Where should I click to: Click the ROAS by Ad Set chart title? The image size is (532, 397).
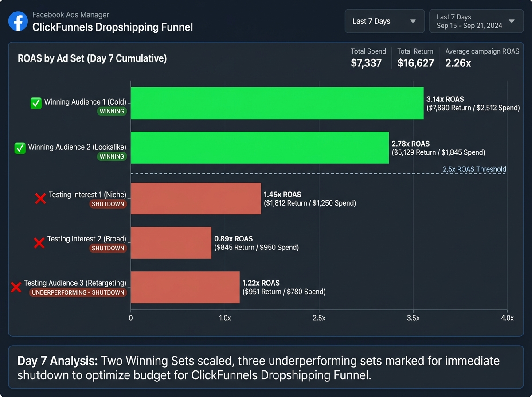92,58
